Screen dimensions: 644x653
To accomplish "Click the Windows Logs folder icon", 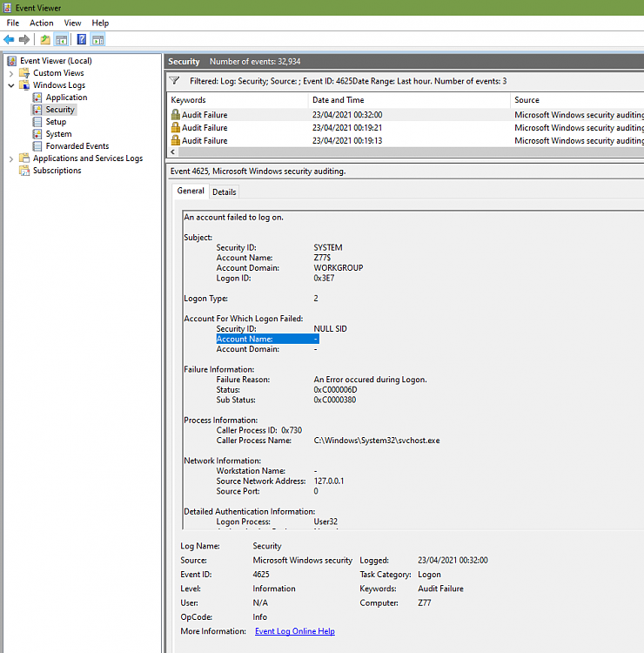I will coord(24,85).
